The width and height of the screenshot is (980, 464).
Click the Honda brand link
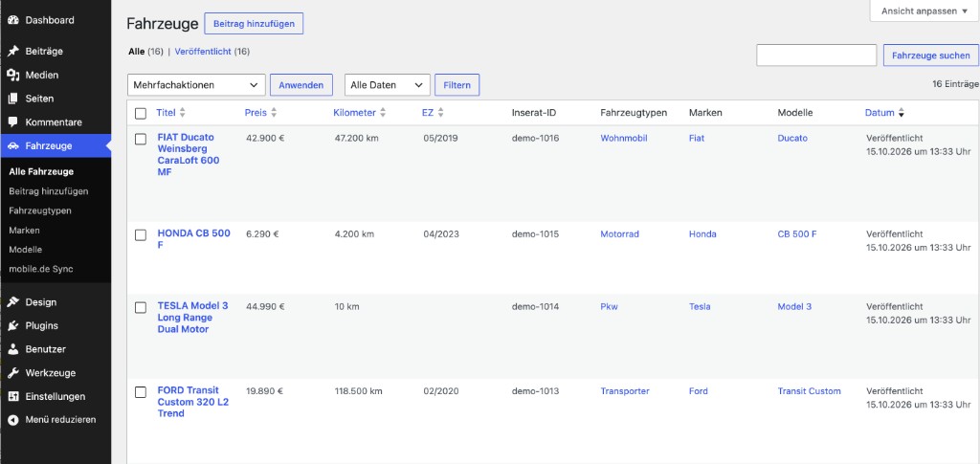pos(702,234)
